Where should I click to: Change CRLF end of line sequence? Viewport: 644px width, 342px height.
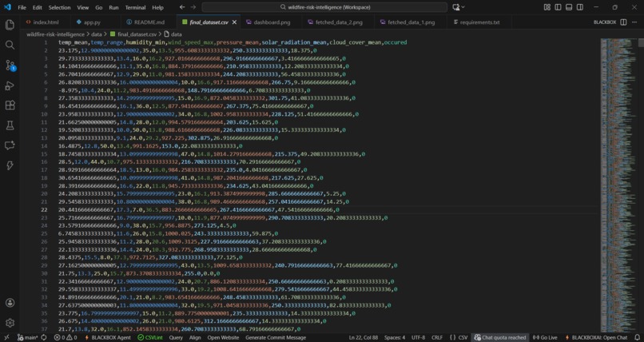[x=437, y=337]
